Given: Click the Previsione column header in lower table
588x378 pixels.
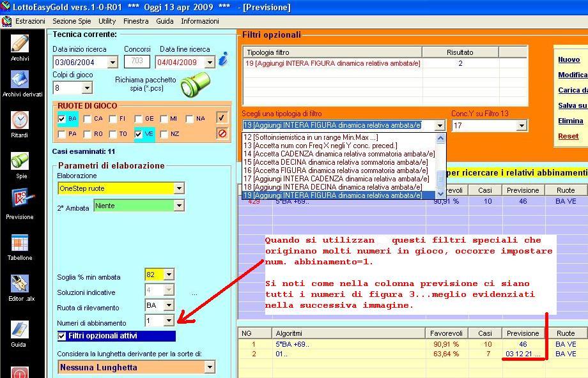Looking at the screenshot, I should (x=523, y=333).
